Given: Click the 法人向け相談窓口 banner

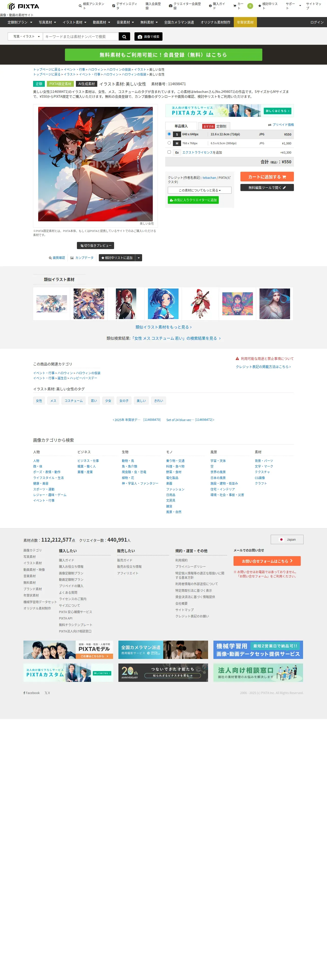Looking at the screenshot, I should tap(258, 672).
